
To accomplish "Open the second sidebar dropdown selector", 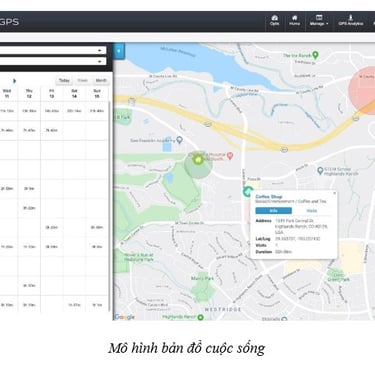I will (x=53, y=62).
